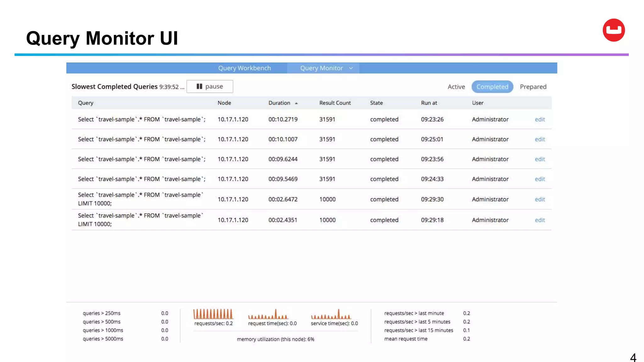Select the Completed queries pill
The image size is (644, 362).
coord(492,87)
